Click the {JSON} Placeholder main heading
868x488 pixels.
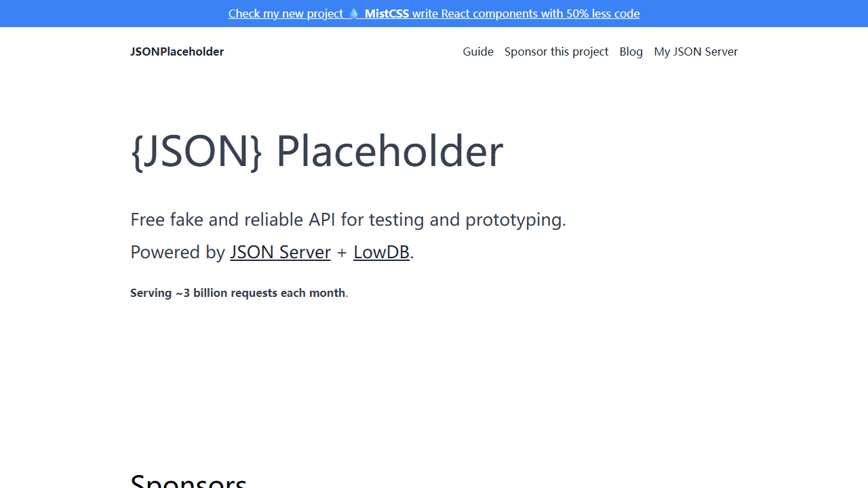(x=317, y=150)
